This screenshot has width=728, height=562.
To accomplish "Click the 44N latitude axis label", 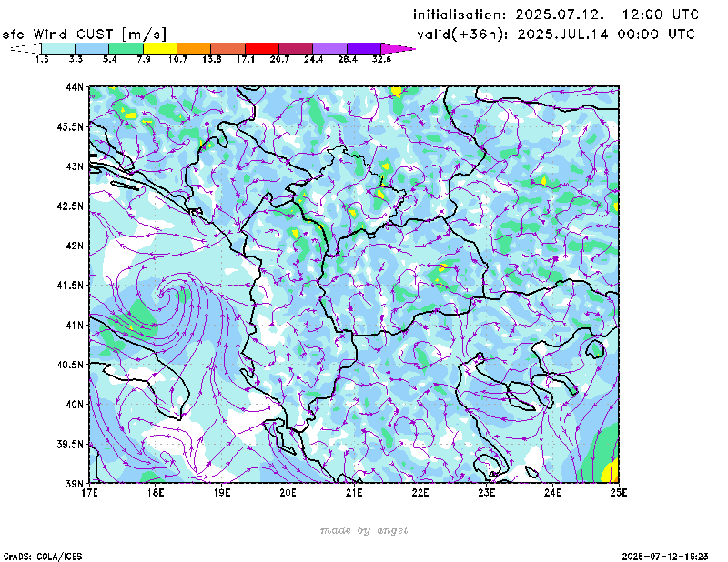I will [75, 87].
